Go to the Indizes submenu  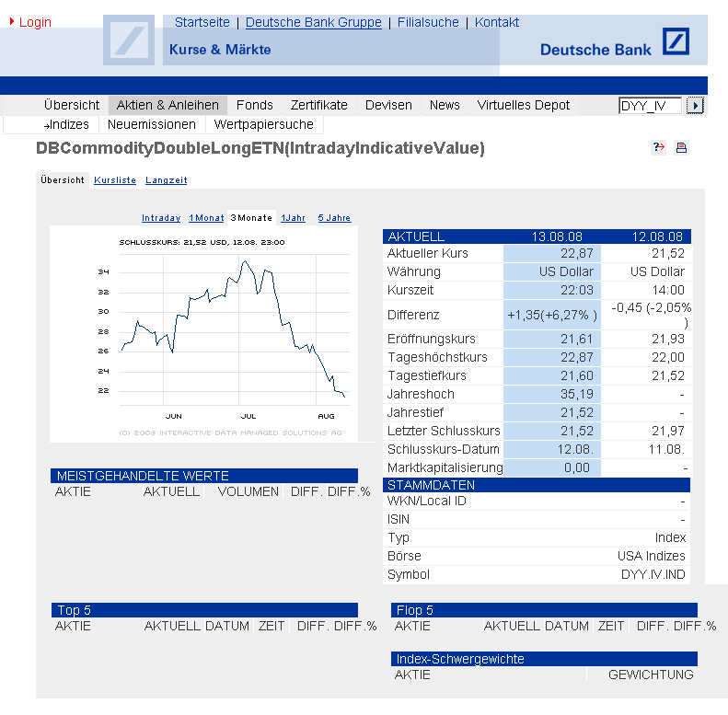[x=66, y=124]
